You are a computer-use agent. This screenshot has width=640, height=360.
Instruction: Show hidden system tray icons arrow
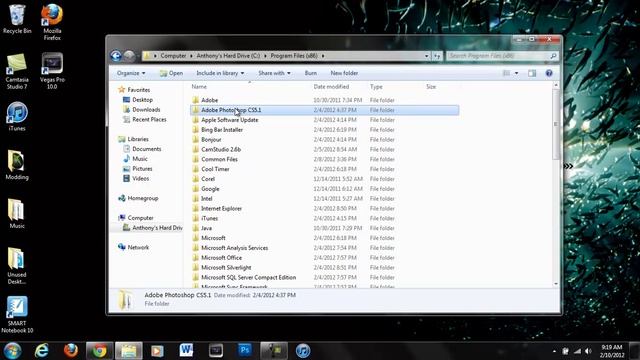coord(554,351)
